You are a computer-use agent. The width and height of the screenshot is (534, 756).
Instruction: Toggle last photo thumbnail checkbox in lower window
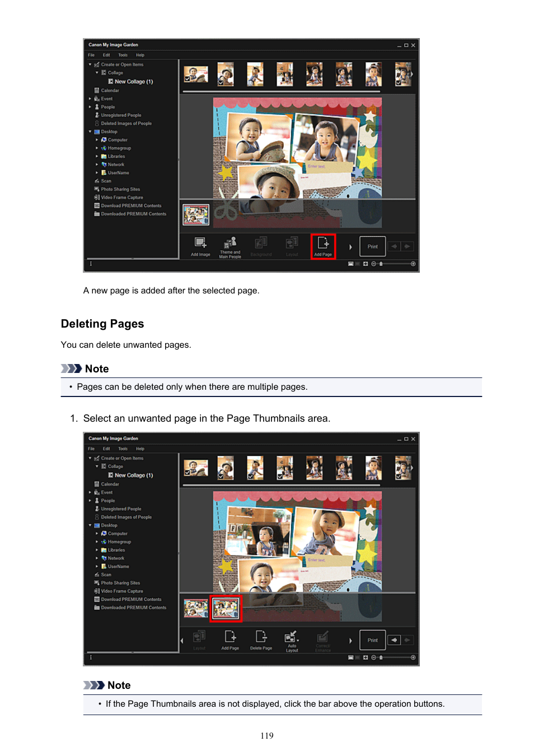[x=399, y=477]
